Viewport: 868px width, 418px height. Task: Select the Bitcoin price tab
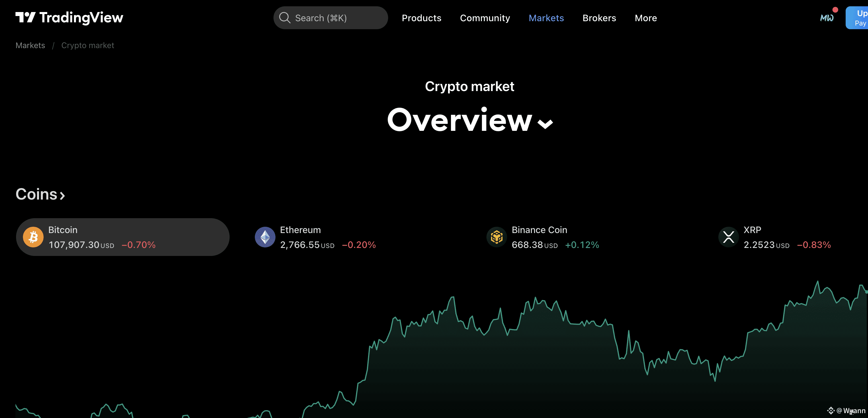[x=123, y=237]
